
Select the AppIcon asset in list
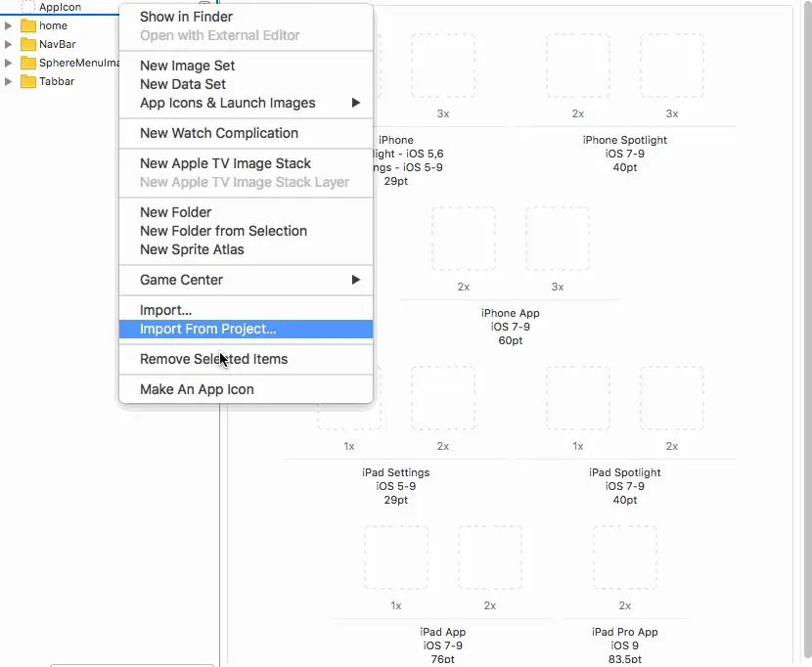point(60,7)
